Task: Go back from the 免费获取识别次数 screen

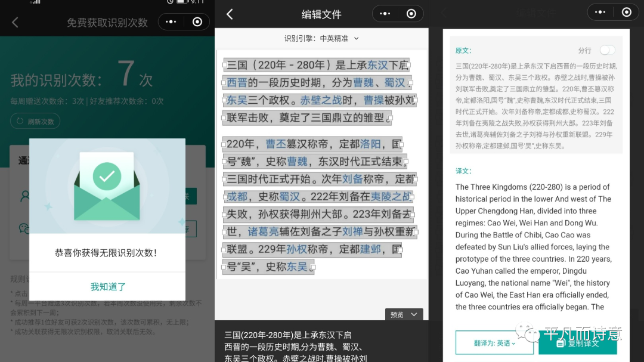Action: point(15,22)
